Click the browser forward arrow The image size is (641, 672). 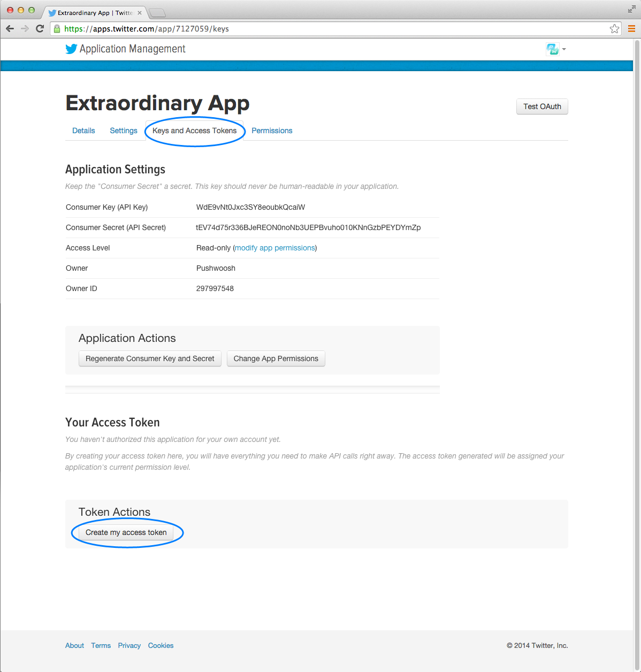pyautogui.click(x=25, y=28)
